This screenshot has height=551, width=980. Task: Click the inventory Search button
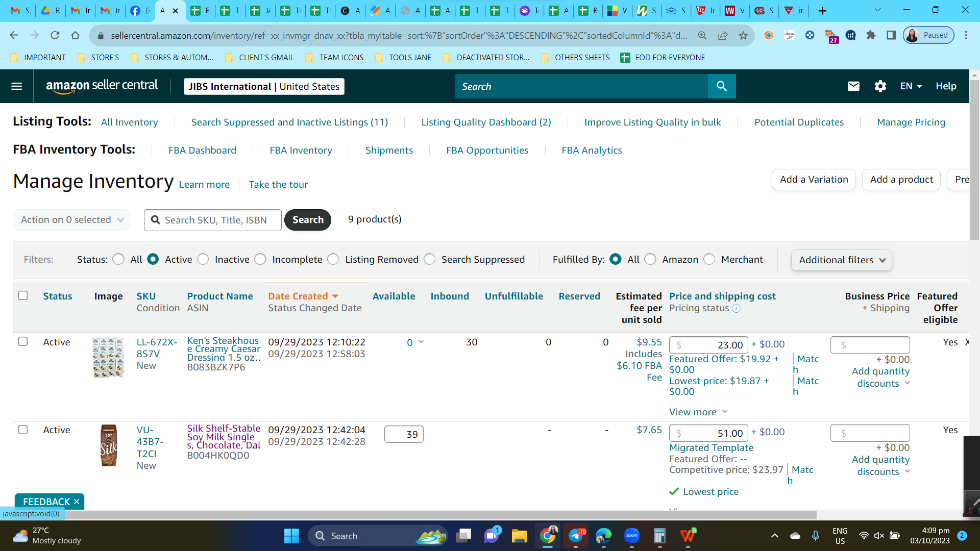308,220
